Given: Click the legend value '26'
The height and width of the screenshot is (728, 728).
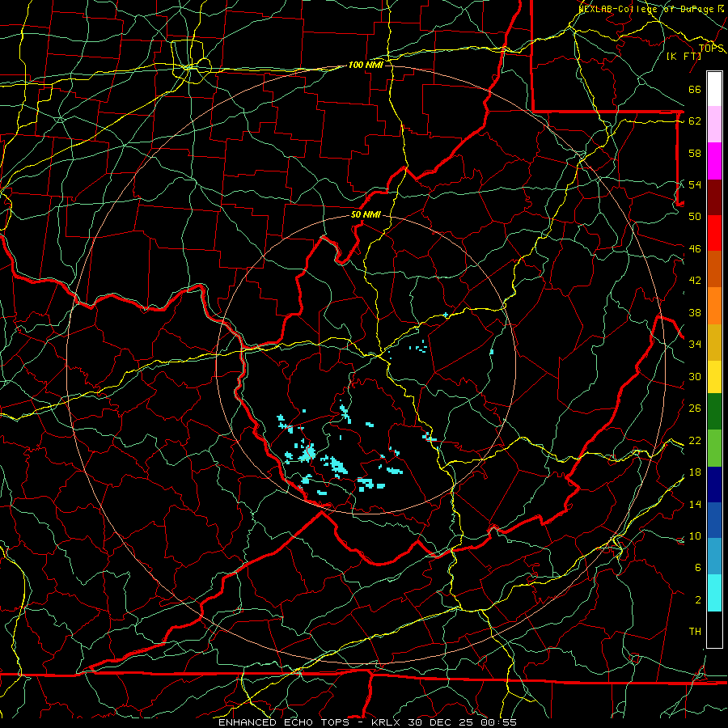Looking at the screenshot, I should point(695,408).
